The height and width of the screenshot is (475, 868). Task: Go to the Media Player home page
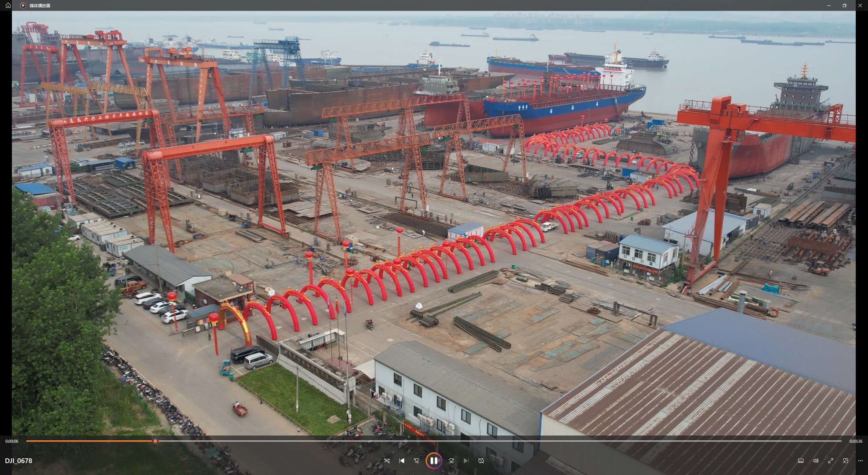click(x=8, y=5)
